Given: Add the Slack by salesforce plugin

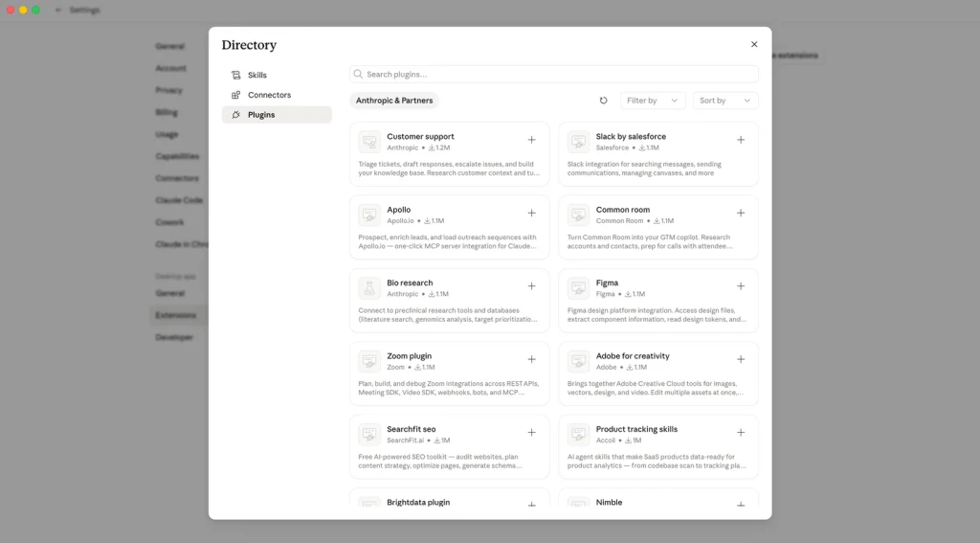Looking at the screenshot, I should (741, 140).
